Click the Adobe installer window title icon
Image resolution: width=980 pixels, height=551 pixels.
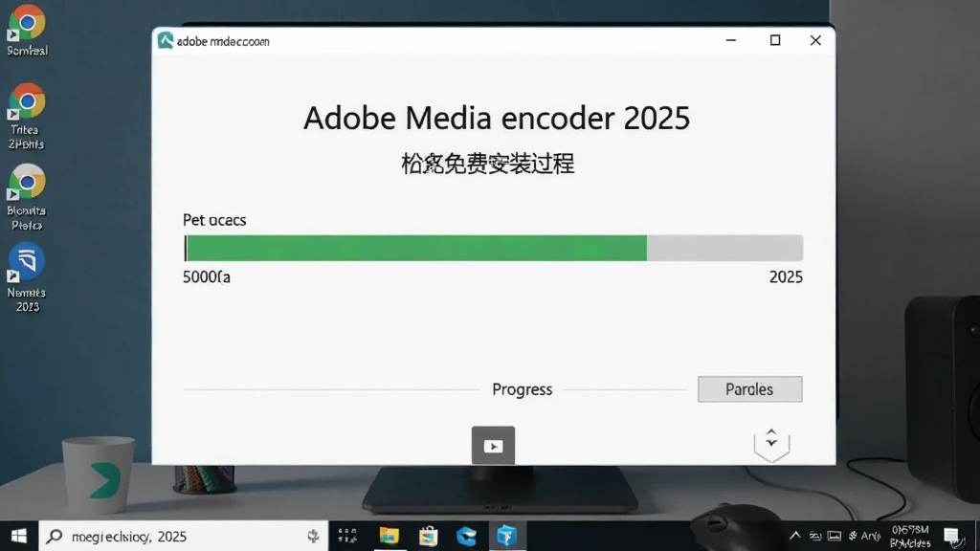coord(165,40)
